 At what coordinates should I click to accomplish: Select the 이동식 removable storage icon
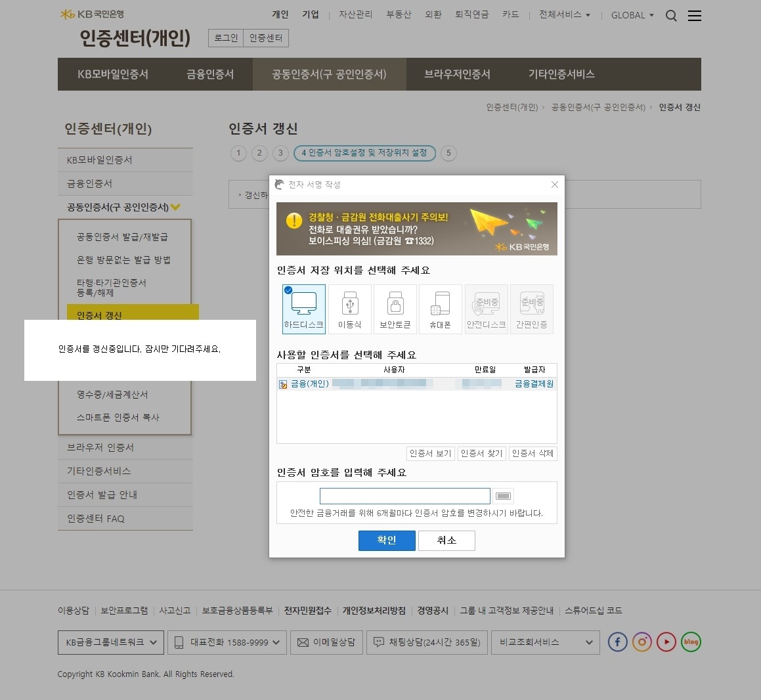pyautogui.click(x=350, y=309)
